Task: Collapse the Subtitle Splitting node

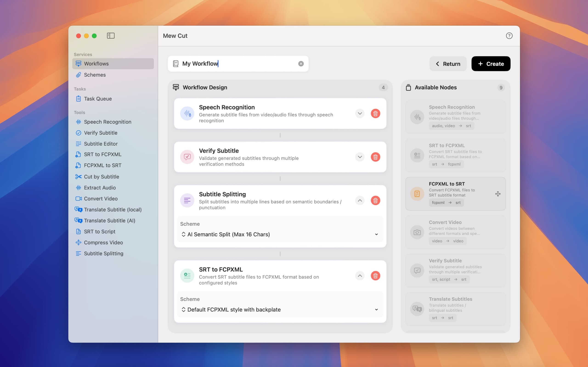Action: [360, 200]
